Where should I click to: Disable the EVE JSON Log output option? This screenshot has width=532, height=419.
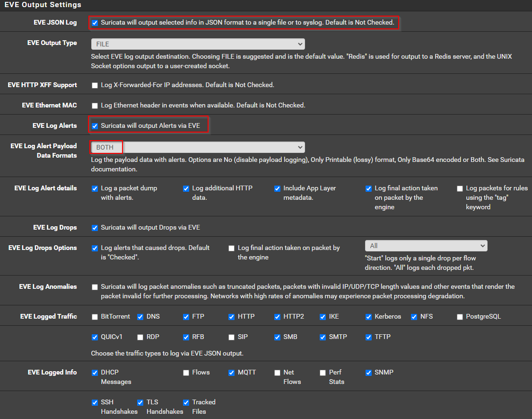pos(95,22)
